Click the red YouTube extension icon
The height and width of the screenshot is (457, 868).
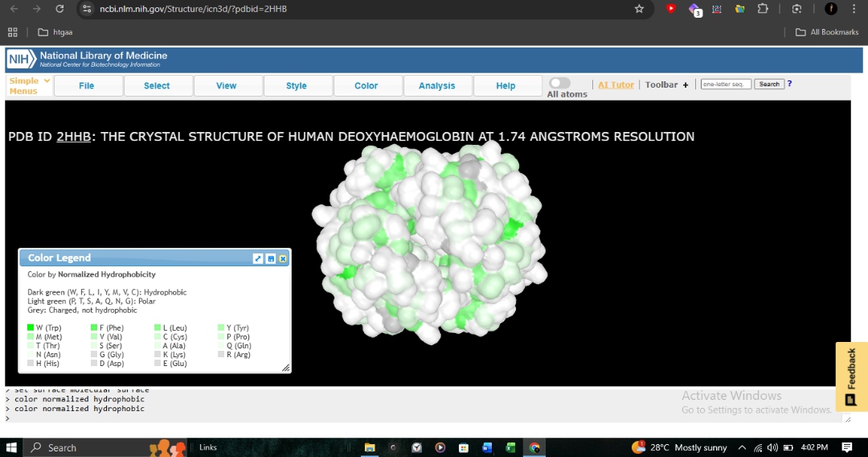(x=671, y=9)
